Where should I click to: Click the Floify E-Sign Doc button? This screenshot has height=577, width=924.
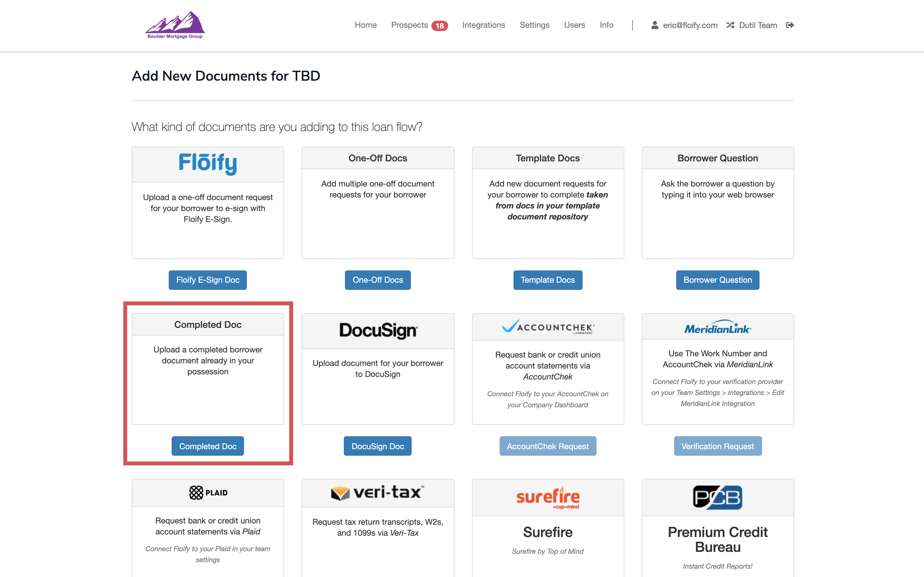208,280
